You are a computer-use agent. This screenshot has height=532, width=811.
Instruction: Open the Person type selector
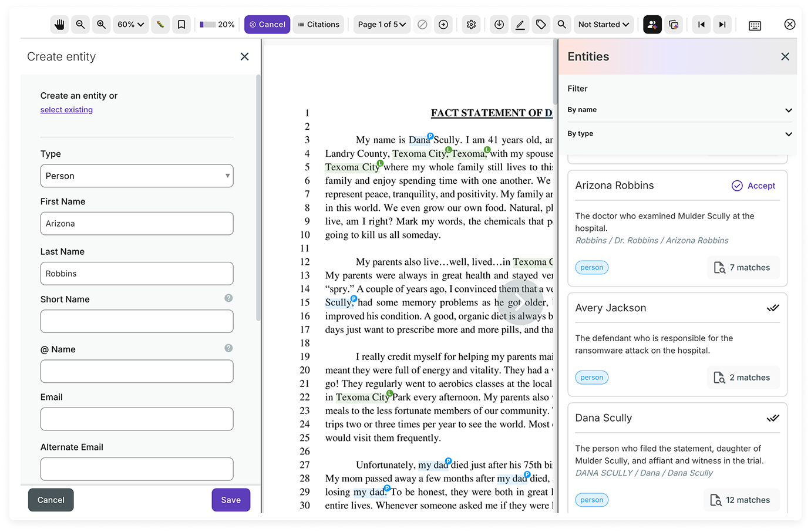click(x=136, y=176)
